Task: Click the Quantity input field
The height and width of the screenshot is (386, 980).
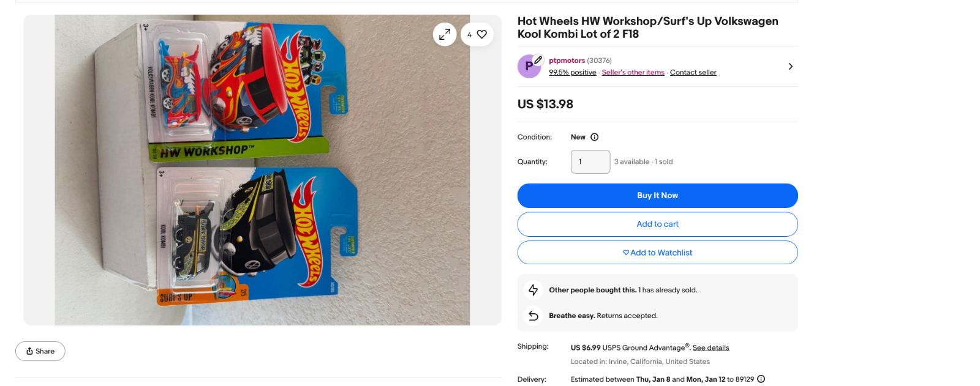Action: (590, 162)
